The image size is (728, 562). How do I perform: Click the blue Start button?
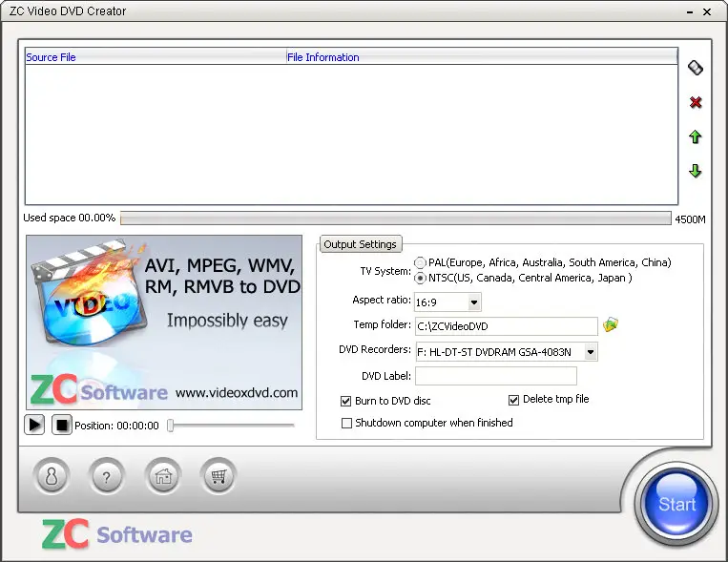(x=676, y=504)
